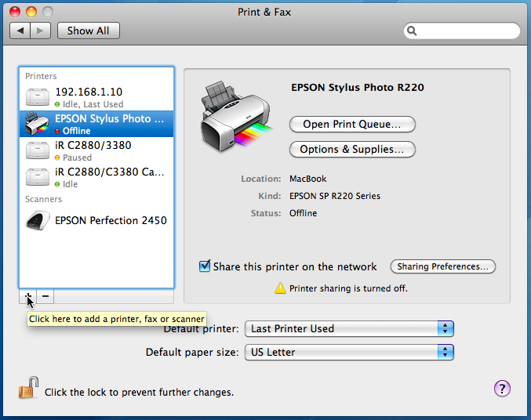
Task: Open help with the question mark button
Action: coord(502,389)
